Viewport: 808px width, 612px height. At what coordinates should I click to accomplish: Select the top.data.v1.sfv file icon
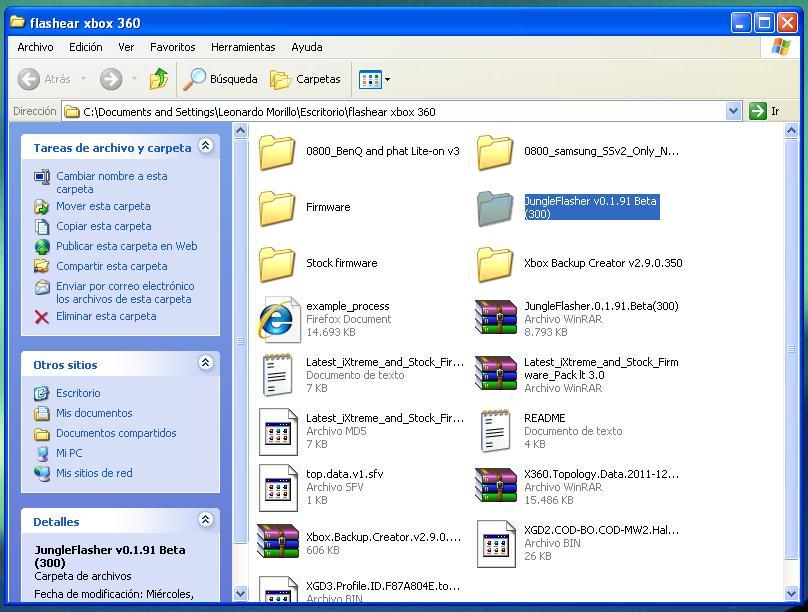278,487
